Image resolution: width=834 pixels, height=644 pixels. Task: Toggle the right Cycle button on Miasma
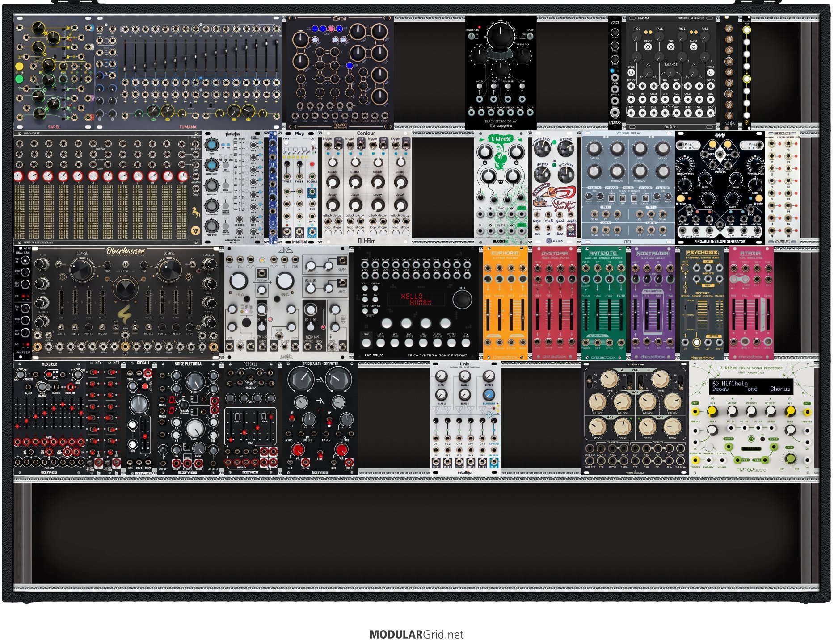(711, 73)
